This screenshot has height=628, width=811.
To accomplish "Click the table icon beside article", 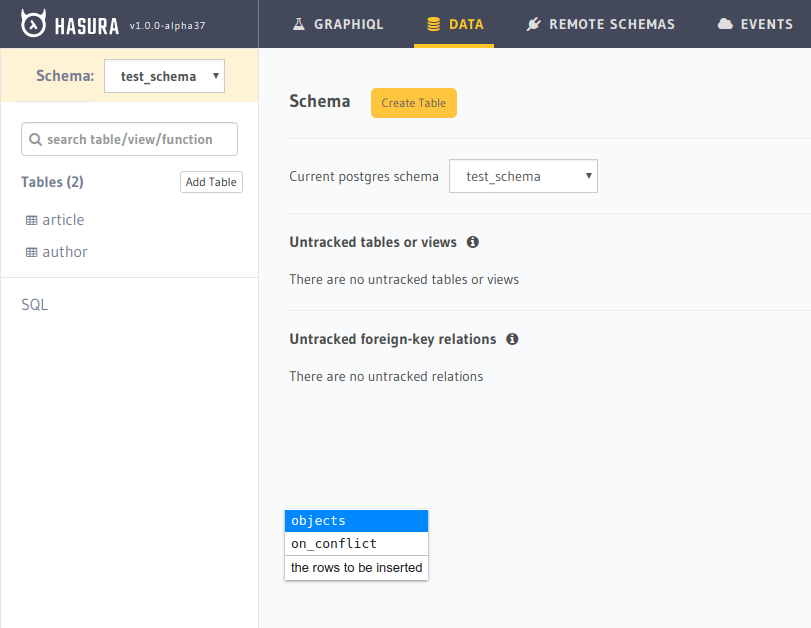I will (x=32, y=220).
